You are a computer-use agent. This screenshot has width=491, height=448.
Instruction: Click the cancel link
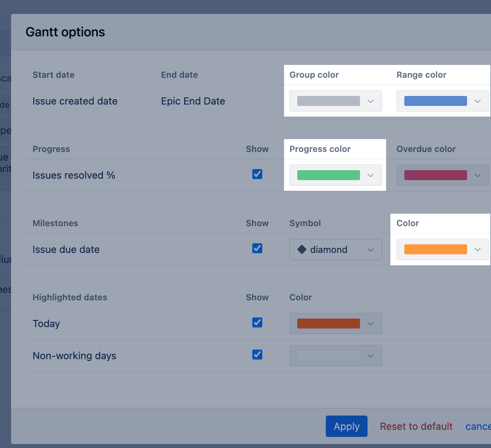point(478,426)
